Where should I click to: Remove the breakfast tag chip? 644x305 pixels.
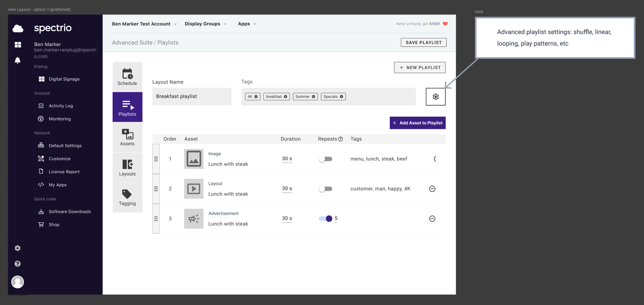click(285, 97)
